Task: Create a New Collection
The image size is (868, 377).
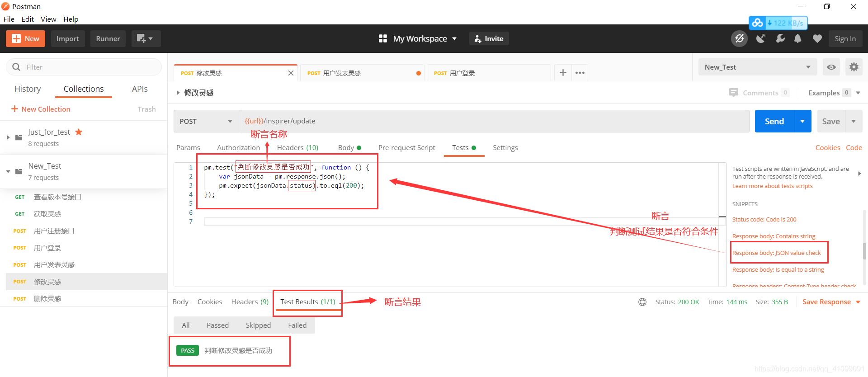Action: point(41,109)
